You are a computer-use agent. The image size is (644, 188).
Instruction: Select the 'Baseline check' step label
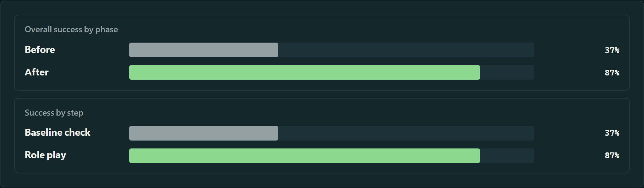(x=58, y=132)
